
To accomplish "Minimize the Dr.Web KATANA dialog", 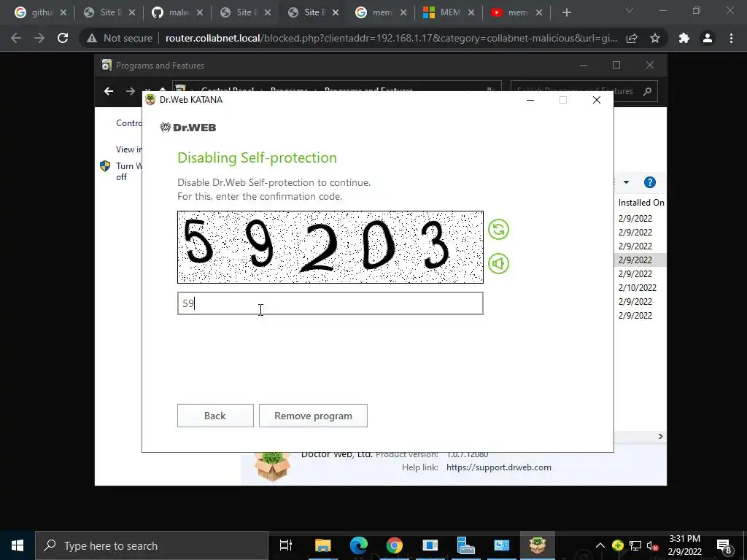I will (x=530, y=100).
